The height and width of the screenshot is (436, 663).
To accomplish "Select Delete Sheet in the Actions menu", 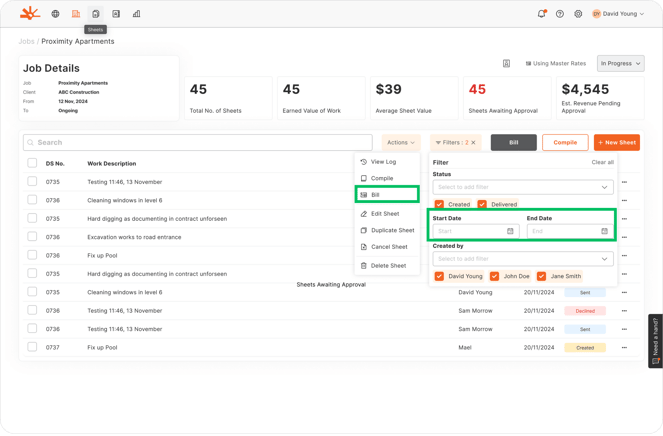I will click(x=388, y=266).
